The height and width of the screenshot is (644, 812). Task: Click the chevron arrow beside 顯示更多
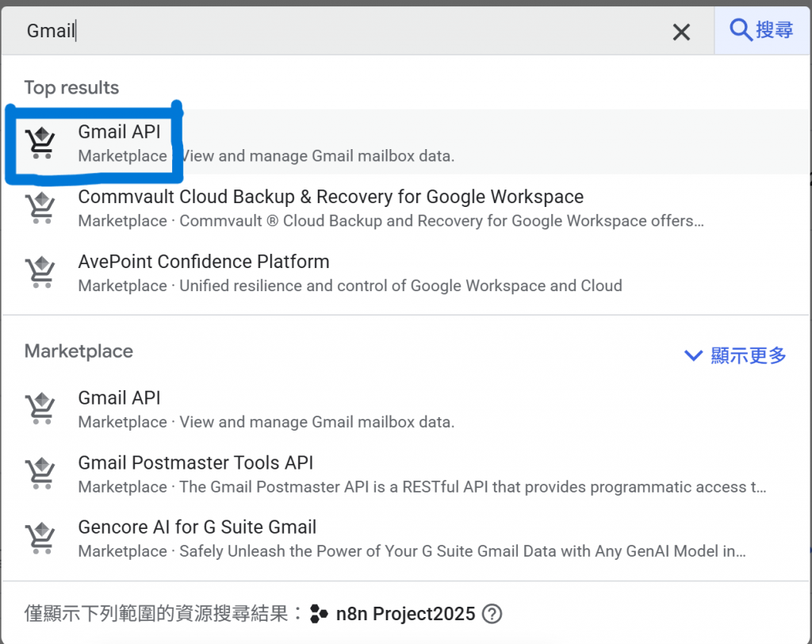(693, 356)
